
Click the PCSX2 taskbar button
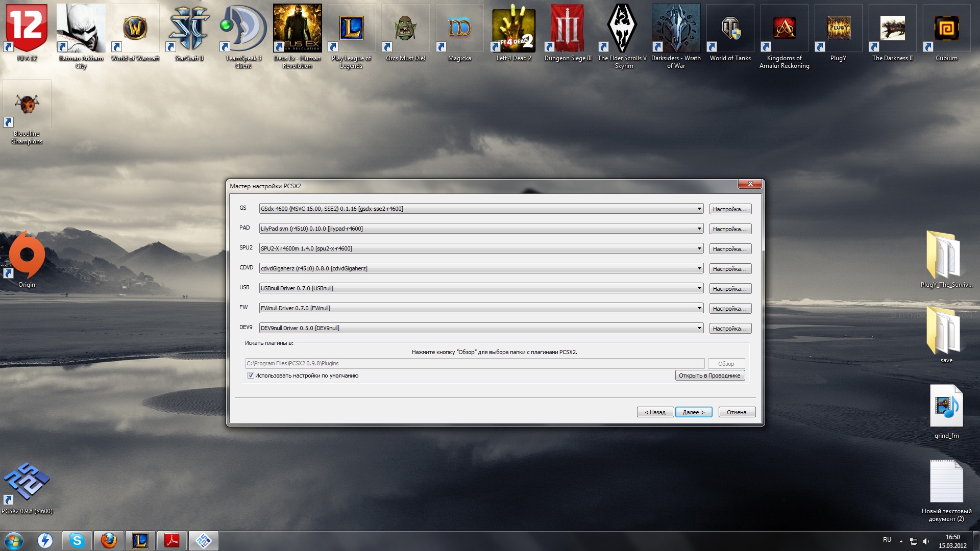tap(203, 540)
